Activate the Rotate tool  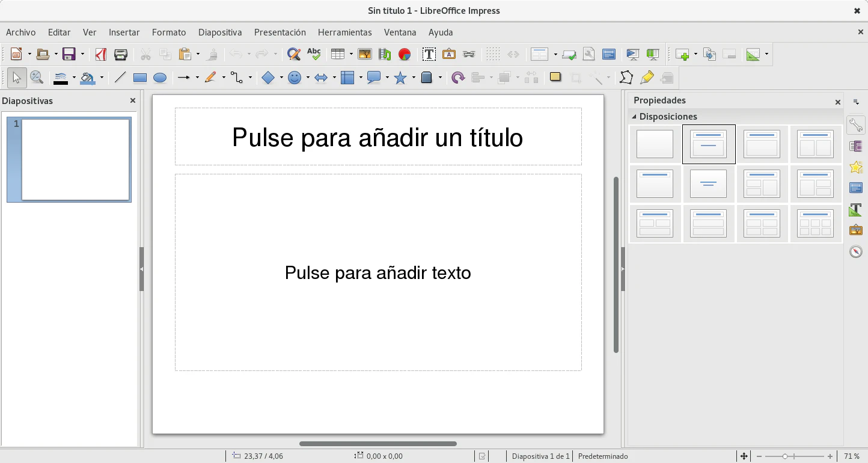click(458, 78)
